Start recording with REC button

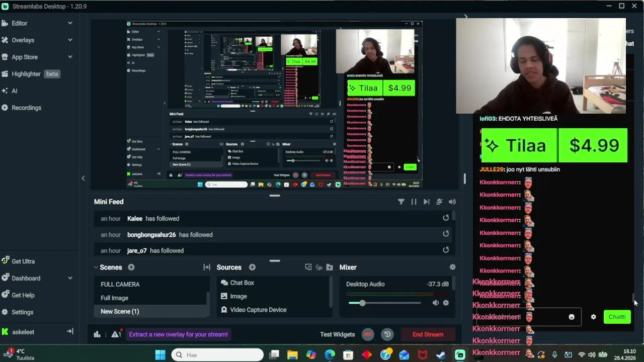coord(368,334)
